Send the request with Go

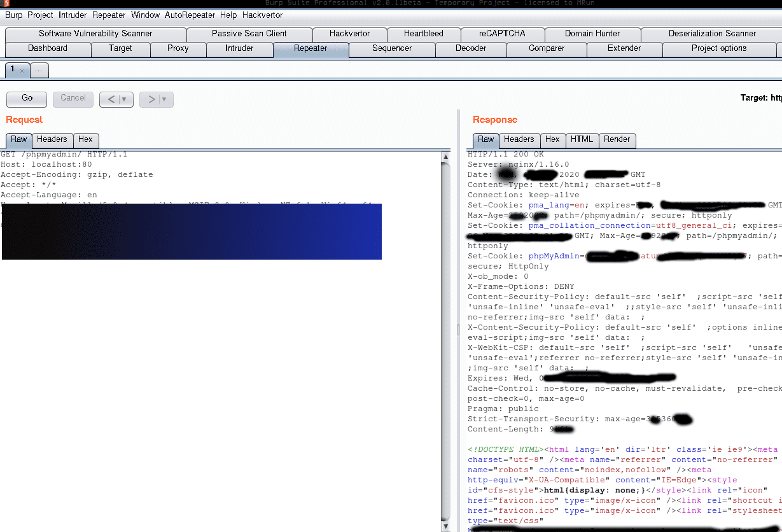pyautogui.click(x=27, y=98)
